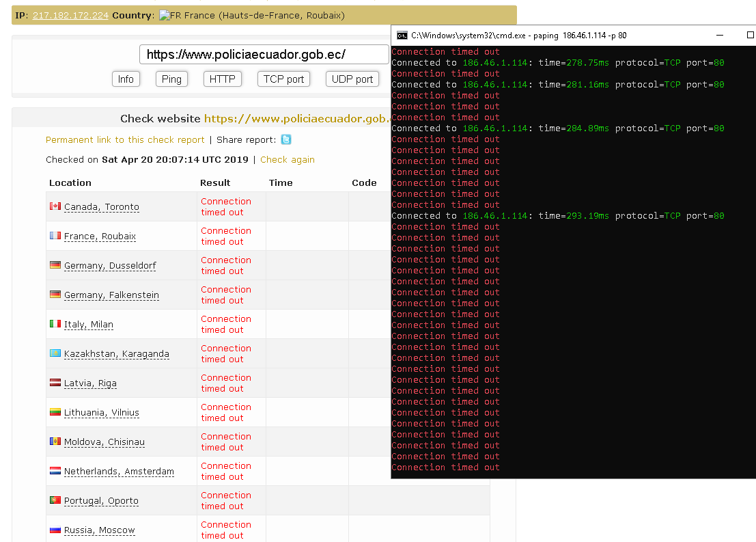Select the Latvia, Riga location
Screen dimensions: 756x542
(x=90, y=383)
